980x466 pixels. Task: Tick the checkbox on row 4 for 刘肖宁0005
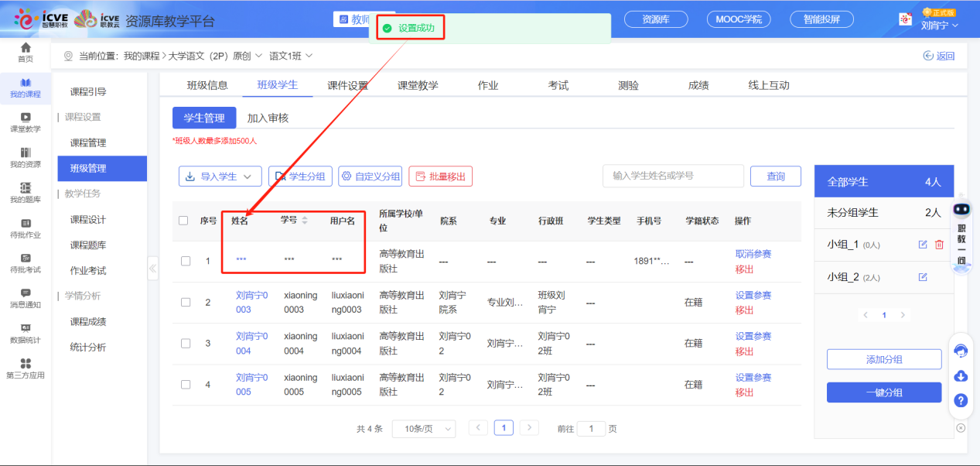pyautogui.click(x=185, y=385)
